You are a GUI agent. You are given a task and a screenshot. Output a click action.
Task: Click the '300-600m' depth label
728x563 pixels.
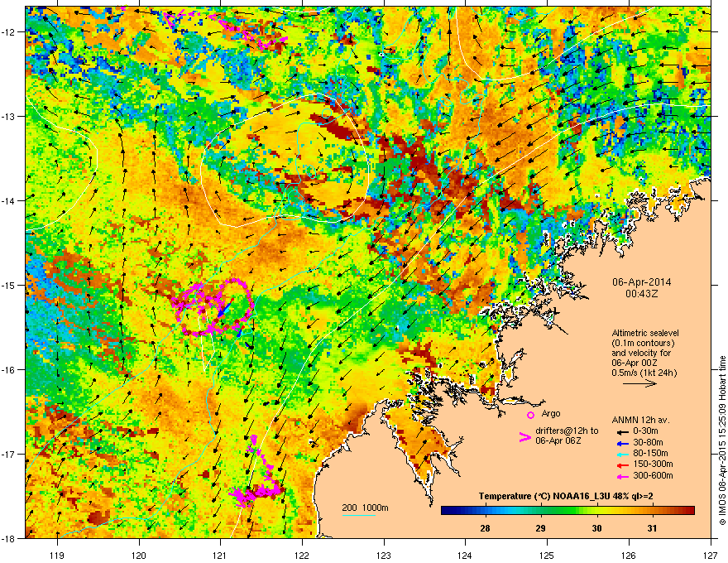click(653, 475)
